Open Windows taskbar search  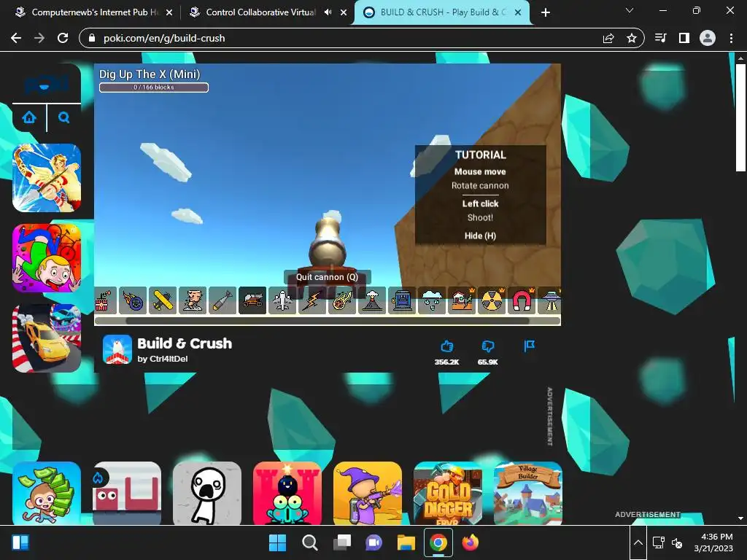tap(309, 542)
